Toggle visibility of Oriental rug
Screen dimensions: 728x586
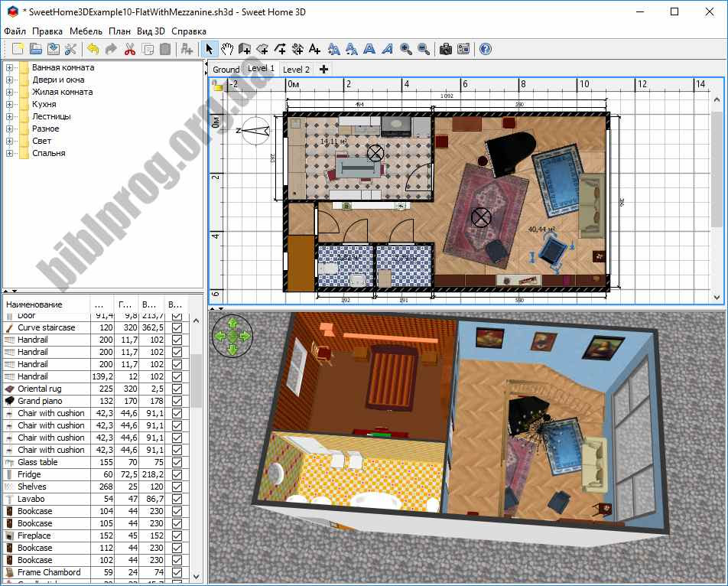177,389
